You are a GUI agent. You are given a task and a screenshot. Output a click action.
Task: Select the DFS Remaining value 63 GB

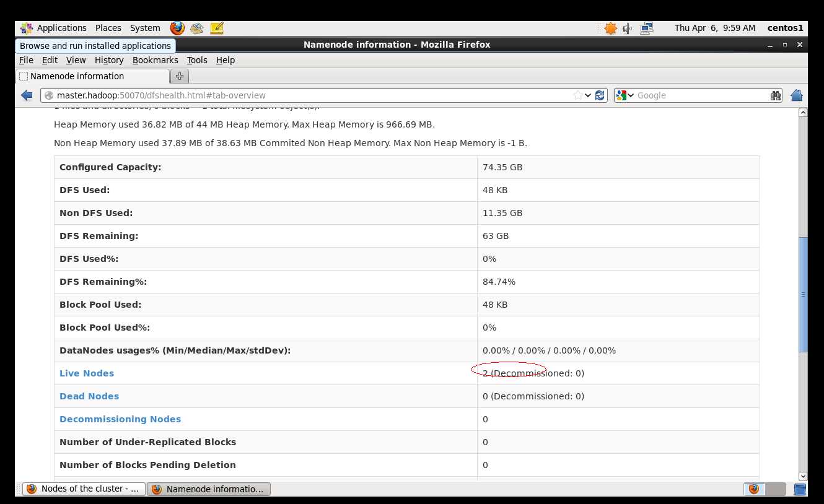pos(496,236)
